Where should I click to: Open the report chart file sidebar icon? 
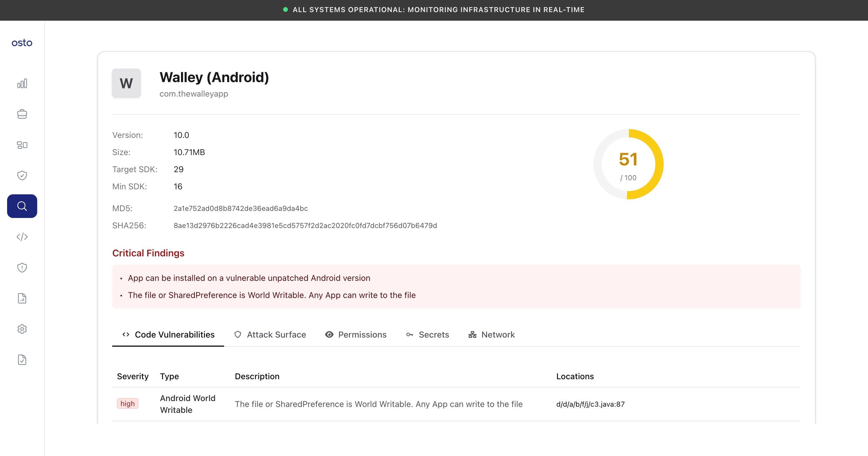(x=22, y=298)
